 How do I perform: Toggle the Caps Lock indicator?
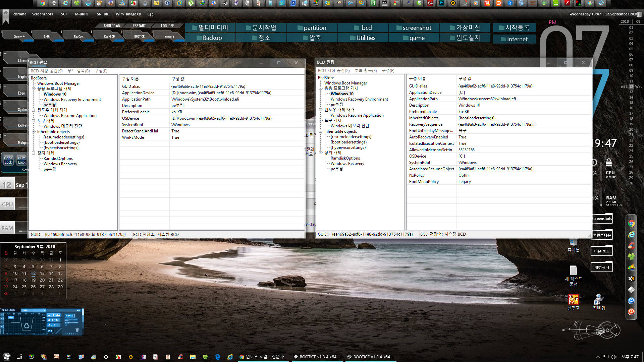point(8,160)
